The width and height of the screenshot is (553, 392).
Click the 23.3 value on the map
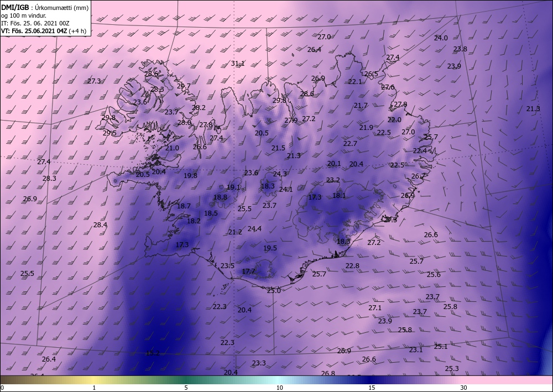[x=259, y=363]
